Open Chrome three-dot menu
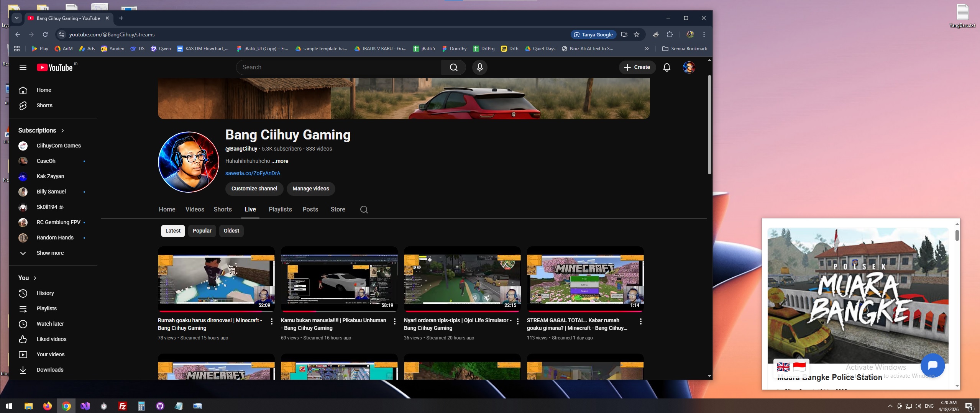The image size is (980, 413). coord(704,34)
